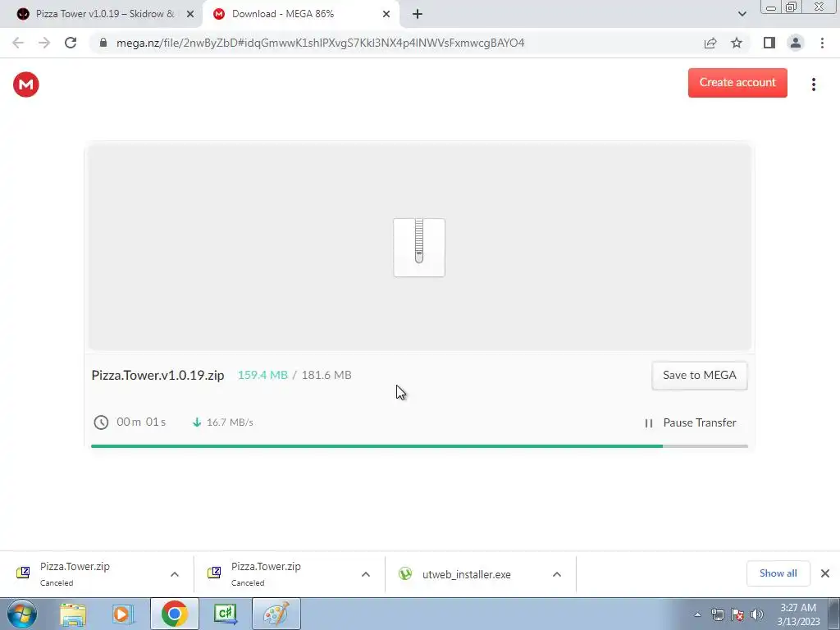Launch Windows Media Player from taskbar
This screenshot has width=840, height=630.
pyautogui.click(x=123, y=614)
